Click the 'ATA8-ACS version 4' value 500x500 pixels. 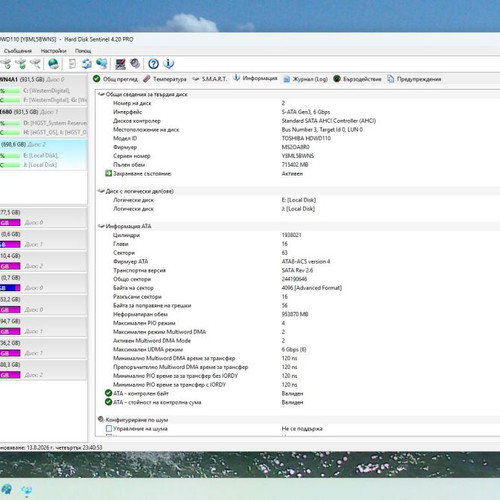point(306,261)
